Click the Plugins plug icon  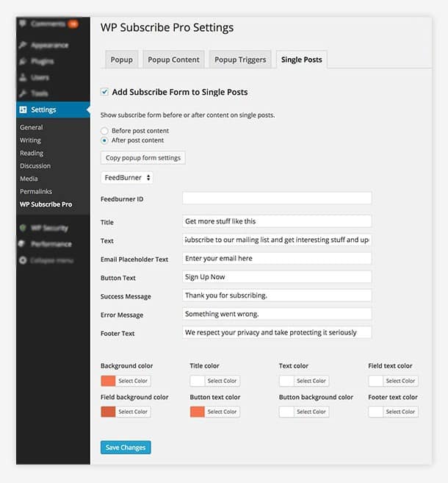point(24,60)
